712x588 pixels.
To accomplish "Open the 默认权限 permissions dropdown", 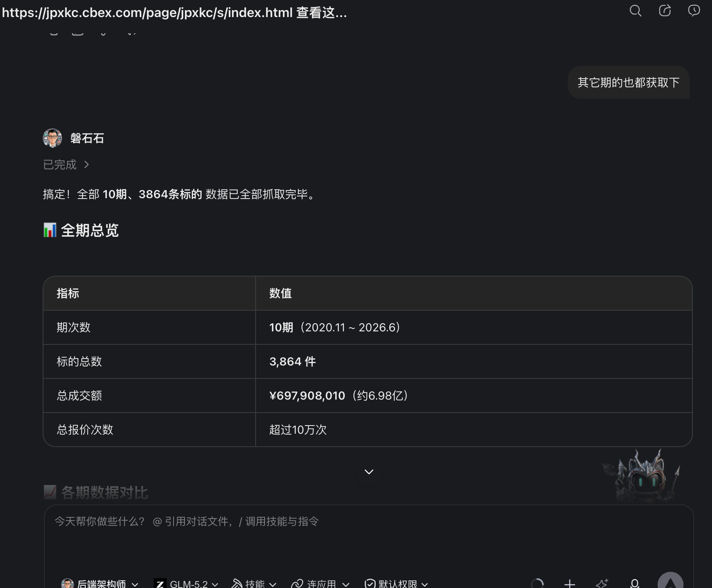I will (396, 584).
